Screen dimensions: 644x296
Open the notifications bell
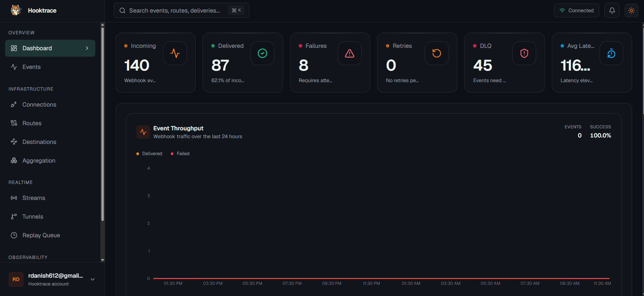(612, 11)
